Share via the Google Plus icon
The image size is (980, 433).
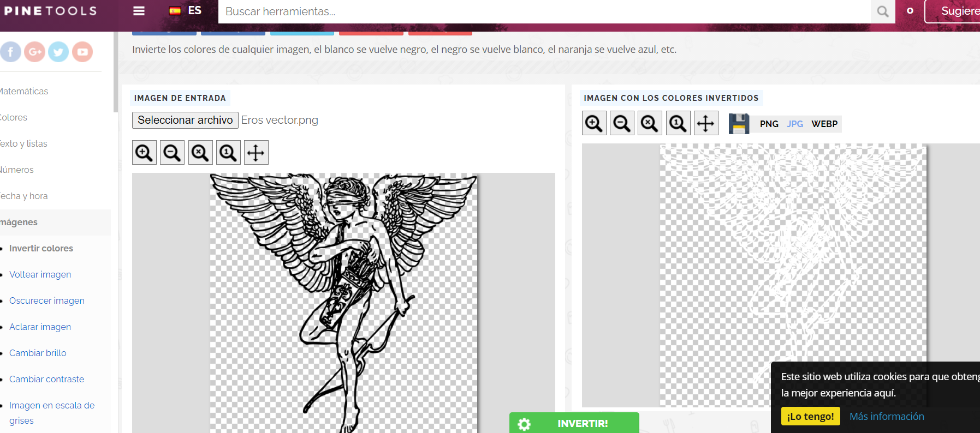tap(34, 52)
